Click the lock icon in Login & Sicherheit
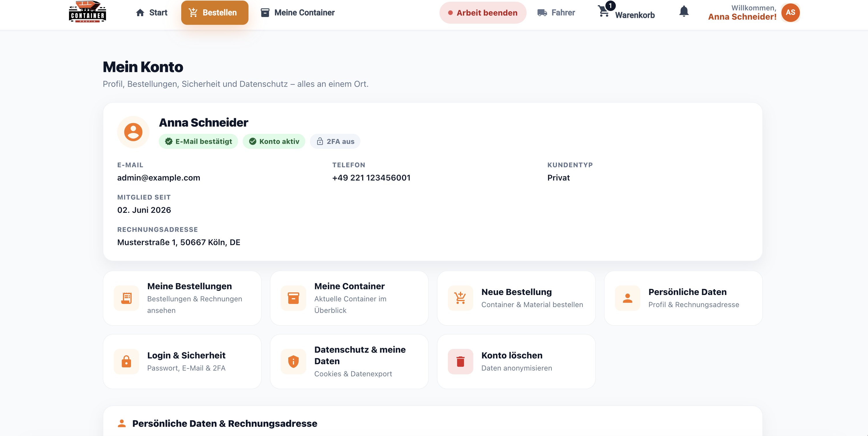868x436 pixels. pyautogui.click(x=126, y=361)
